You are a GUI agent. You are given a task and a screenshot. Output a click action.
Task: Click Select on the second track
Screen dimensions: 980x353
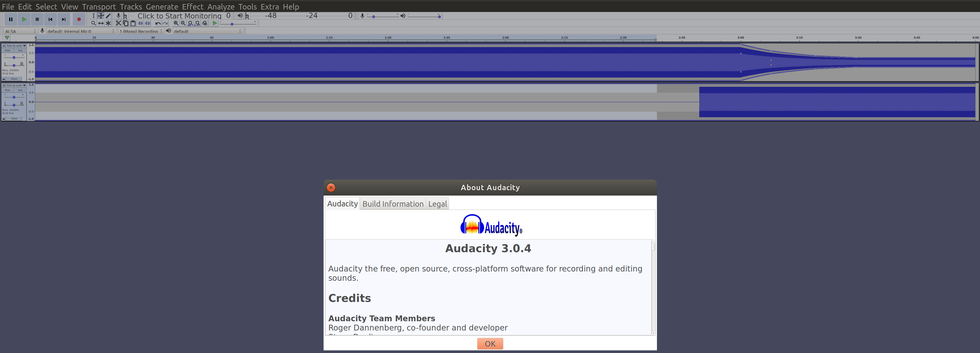point(14,119)
